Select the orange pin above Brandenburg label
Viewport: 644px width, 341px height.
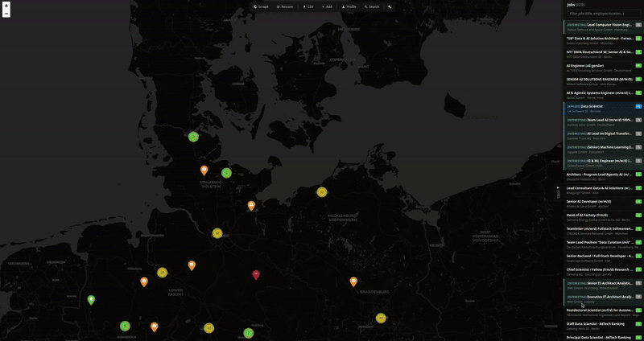pos(353,281)
